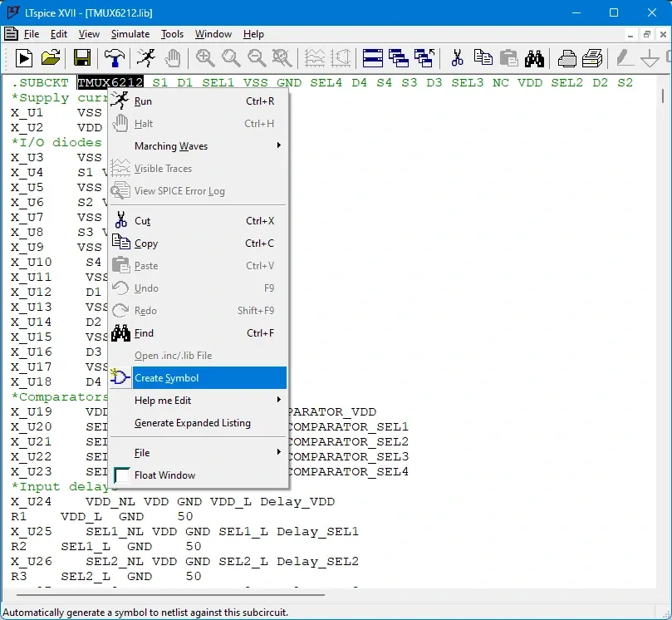Click the Print icon in the toolbar
Image resolution: width=672 pixels, height=620 pixels.
(567, 58)
